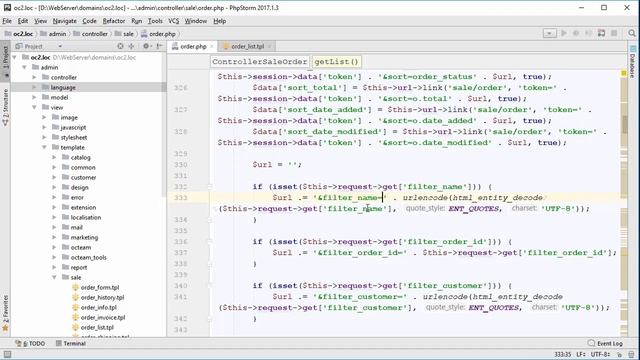The width and height of the screenshot is (640, 360).
Task: Change the UTF-8 file encoding
Action: pyautogui.click(x=600, y=354)
